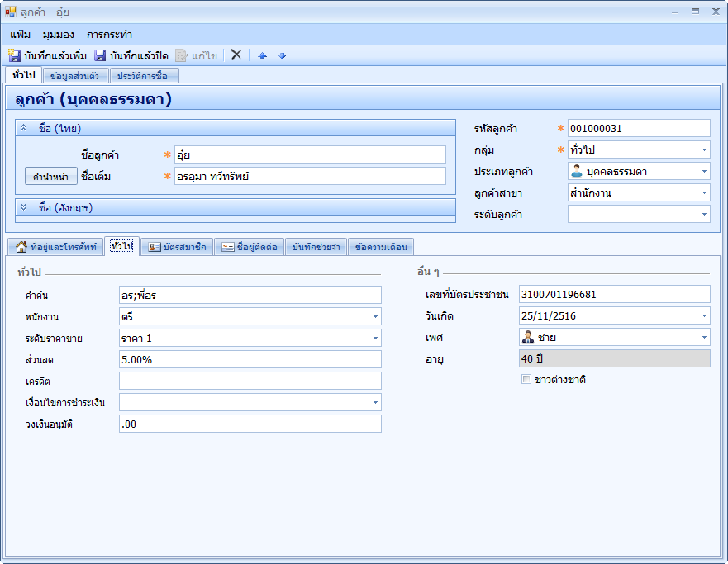Open the ที่อยู่และโทรศัพท์ tab with house icon
This screenshot has width=728, height=564.
point(56,247)
